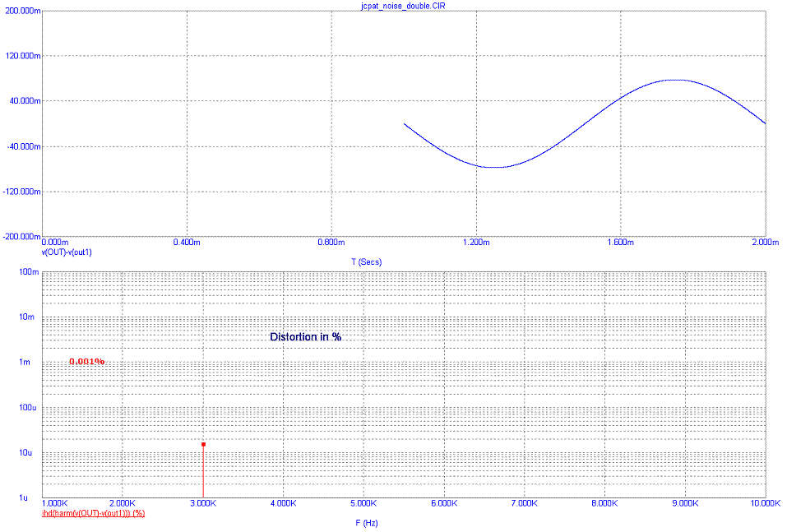Viewport: 787px width, 532px height.
Task: Click the 100m distortion axis label
Action: tap(29, 272)
